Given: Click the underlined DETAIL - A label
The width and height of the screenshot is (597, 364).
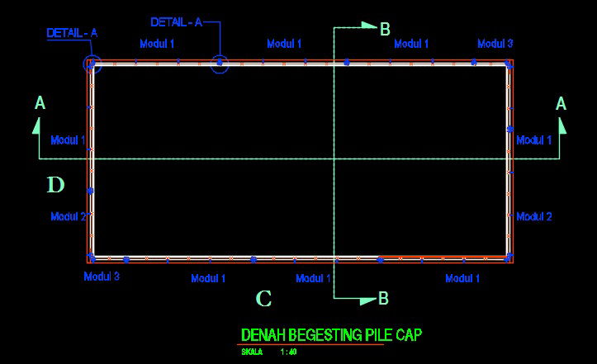Looking at the screenshot, I should 72,33.
